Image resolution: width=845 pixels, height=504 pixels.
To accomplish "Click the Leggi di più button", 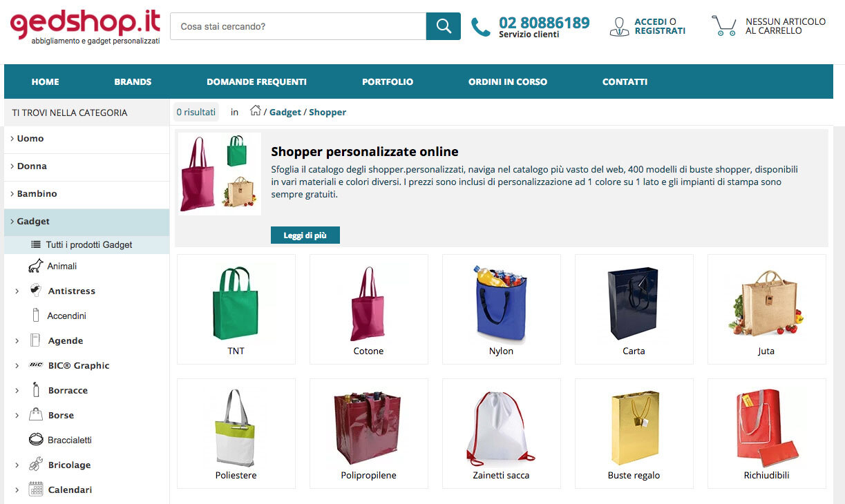I will pos(305,235).
